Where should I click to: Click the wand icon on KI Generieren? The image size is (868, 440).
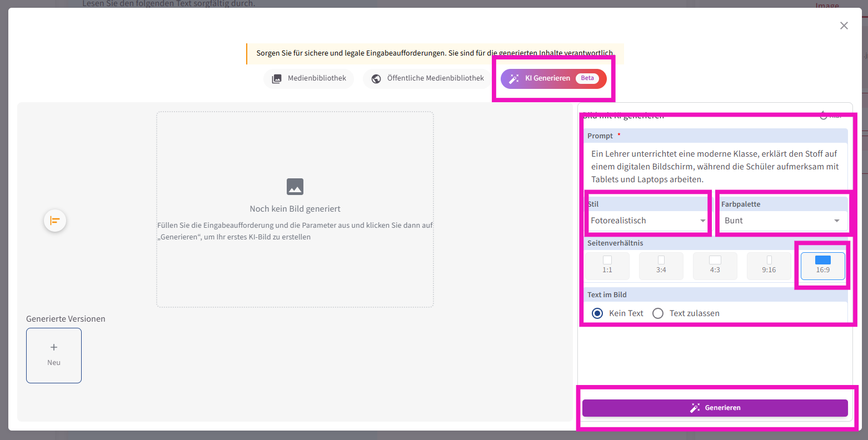pos(513,79)
